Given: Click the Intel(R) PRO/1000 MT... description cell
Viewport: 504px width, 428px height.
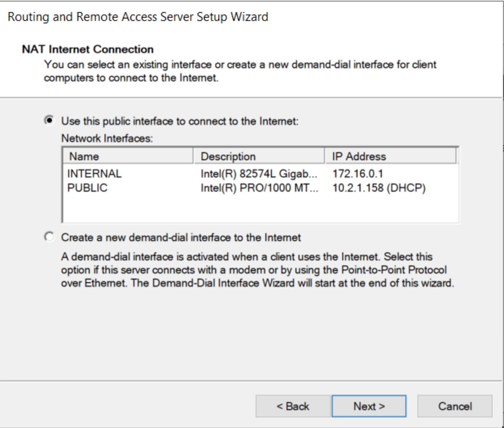Looking at the screenshot, I should point(259,188).
